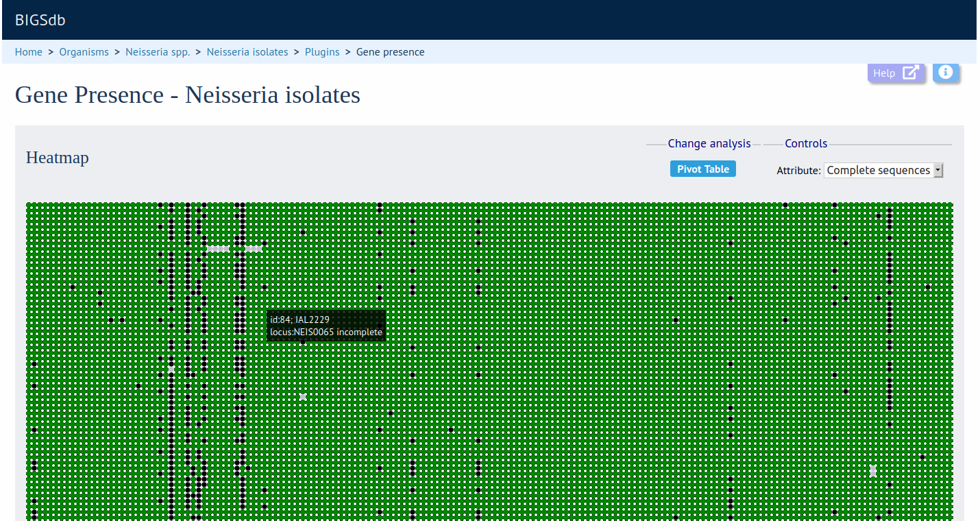
Task: Click the BIGSdb site title
Action: click(x=40, y=21)
